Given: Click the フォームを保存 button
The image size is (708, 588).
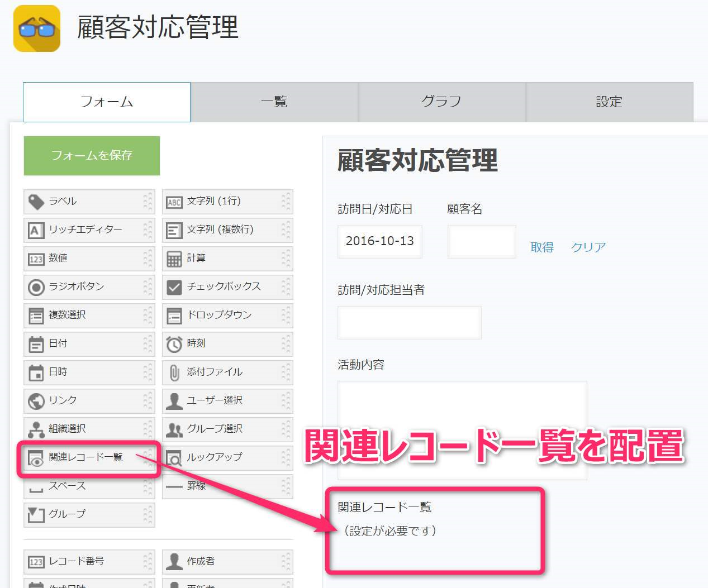Looking at the screenshot, I should (92, 156).
